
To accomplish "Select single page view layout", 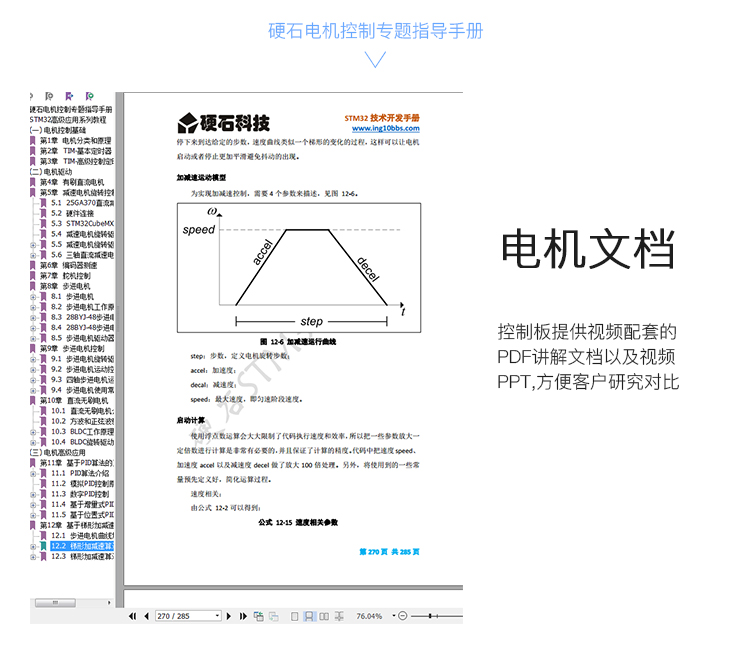I will click(x=296, y=616).
